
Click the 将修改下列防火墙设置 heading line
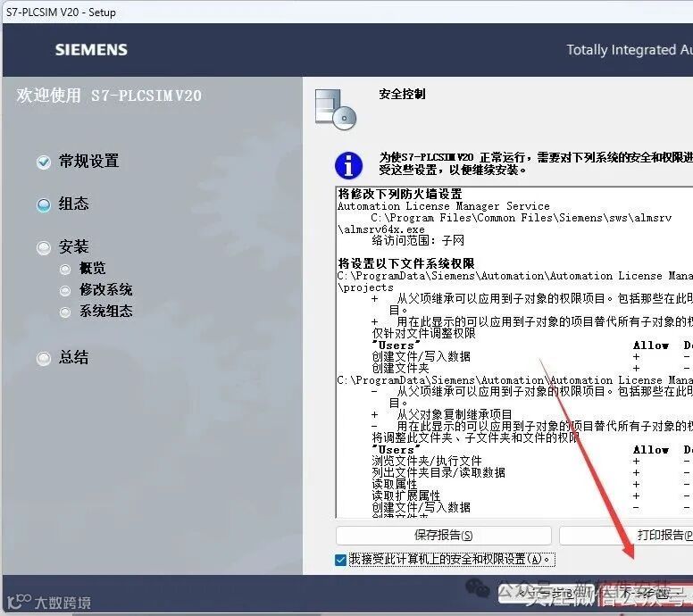(400, 194)
